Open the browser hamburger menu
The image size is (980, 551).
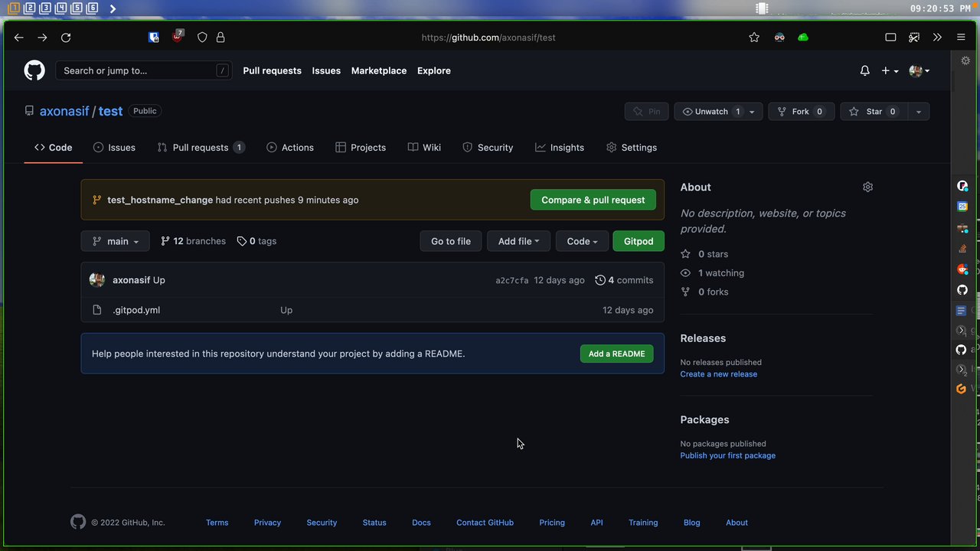(961, 37)
